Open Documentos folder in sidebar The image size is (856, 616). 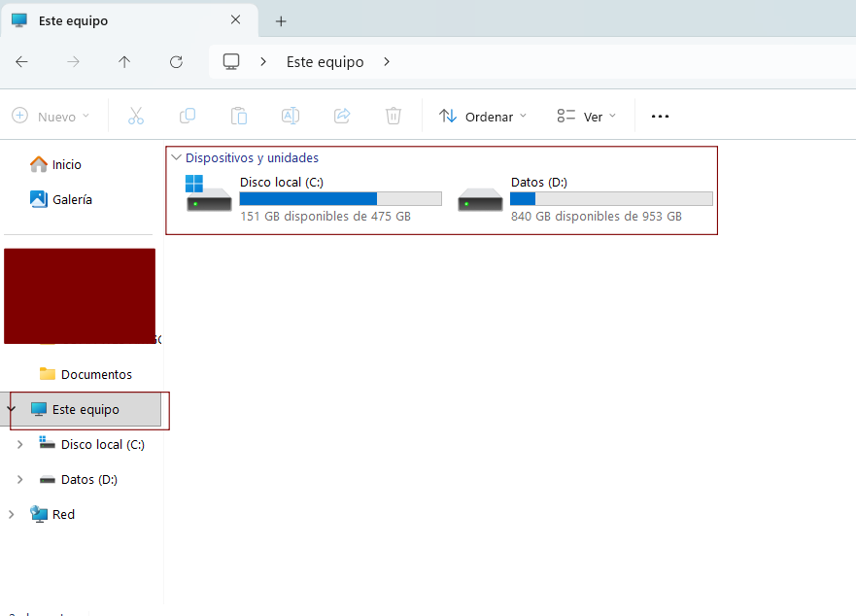(x=86, y=375)
